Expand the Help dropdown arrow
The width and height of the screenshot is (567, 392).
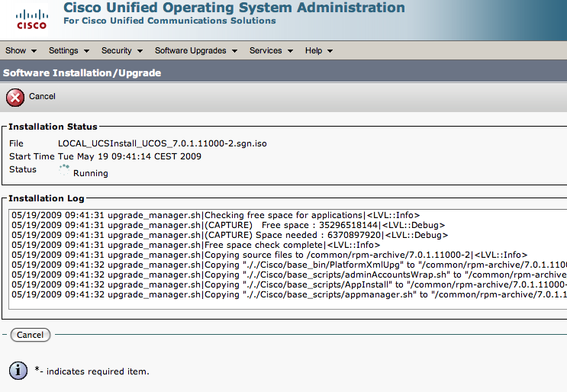tap(330, 51)
